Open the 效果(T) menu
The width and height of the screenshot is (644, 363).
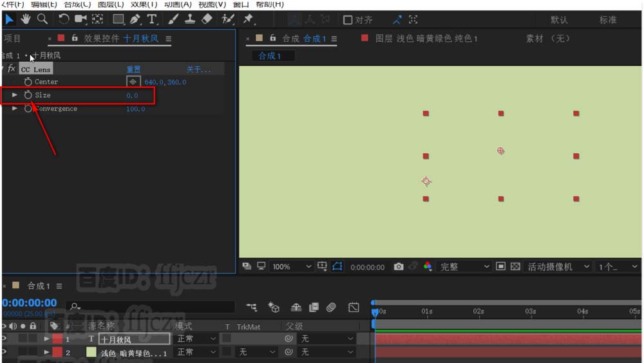[144, 4]
